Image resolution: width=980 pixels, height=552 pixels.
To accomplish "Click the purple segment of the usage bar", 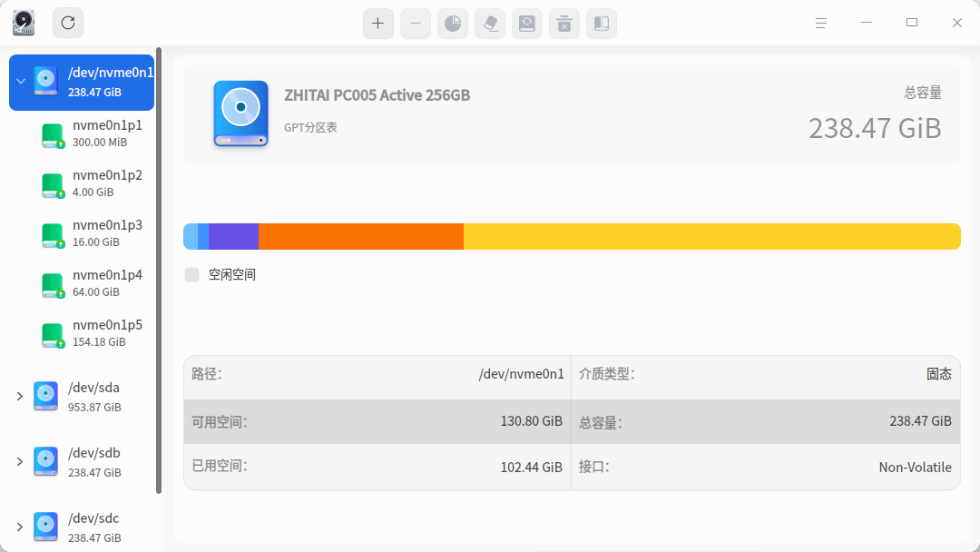I will [234, 236].
